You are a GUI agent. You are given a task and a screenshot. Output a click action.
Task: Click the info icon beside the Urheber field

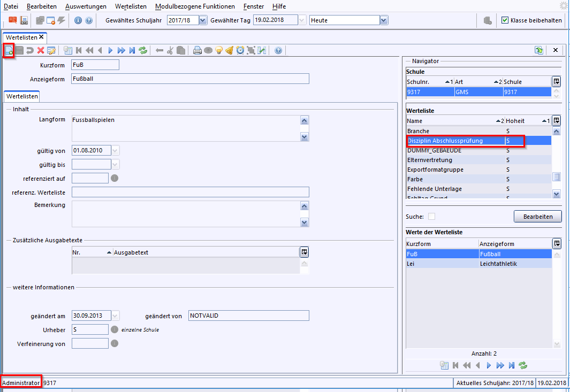[115, 329]
